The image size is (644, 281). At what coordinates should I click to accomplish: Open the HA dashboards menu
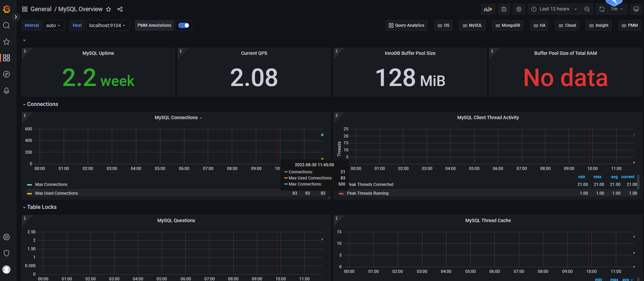point(539,25)
